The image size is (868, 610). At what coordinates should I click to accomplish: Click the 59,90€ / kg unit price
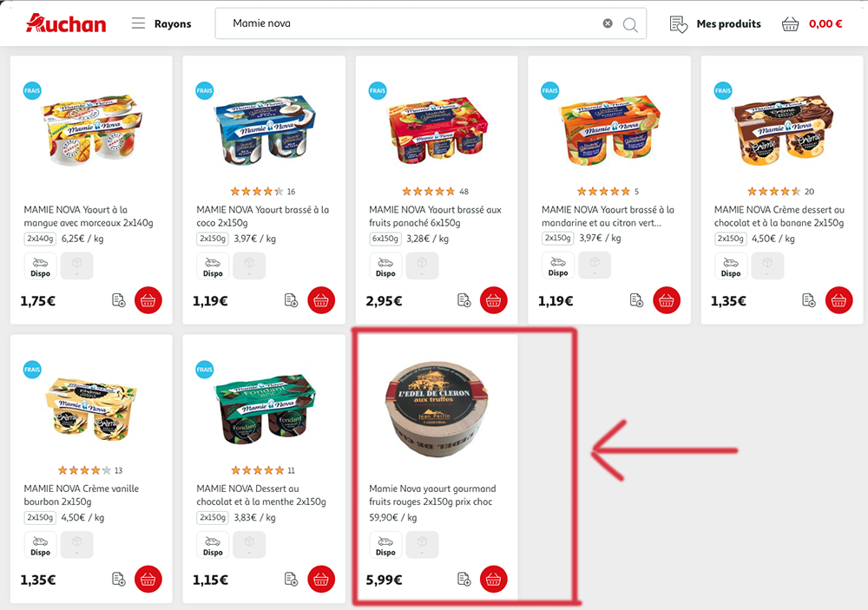click(393, 517)
